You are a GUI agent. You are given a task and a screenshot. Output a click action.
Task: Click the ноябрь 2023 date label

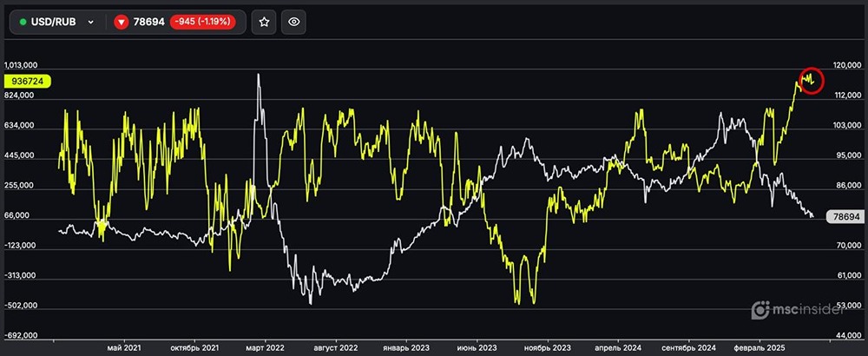coord(547,348)
